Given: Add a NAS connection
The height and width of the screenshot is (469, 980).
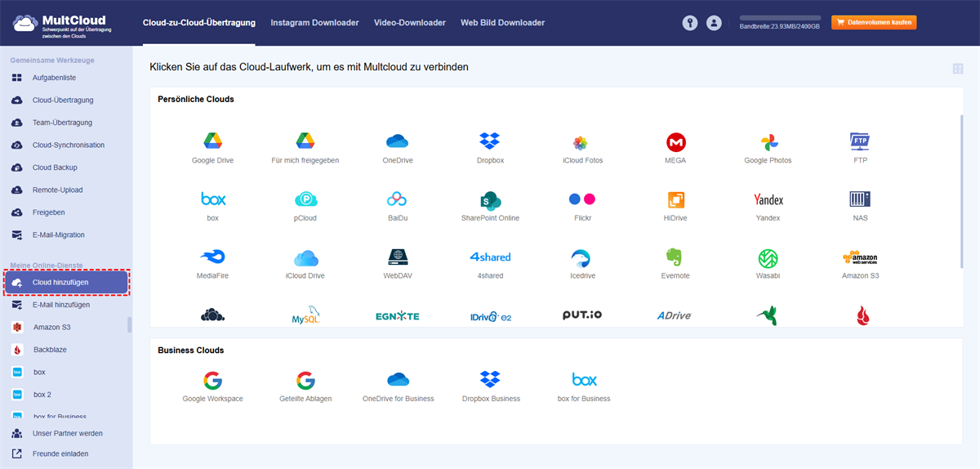Looking at the screenshot, I should (860, 199).
